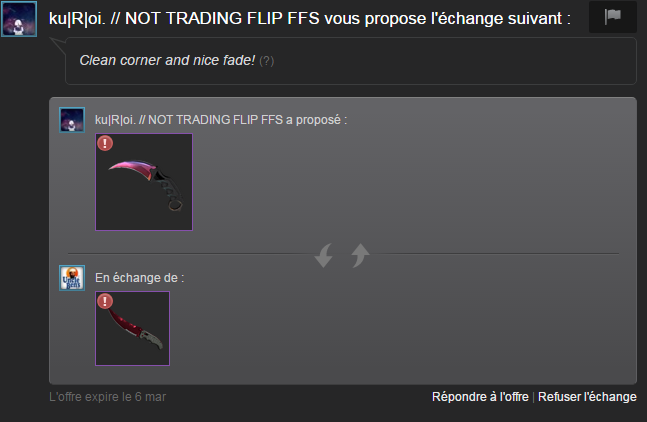Click the upward curved exchange arrow

(360, 255)
